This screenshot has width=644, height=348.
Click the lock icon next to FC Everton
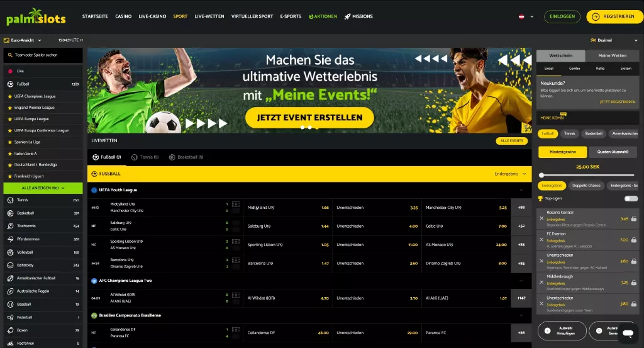click(634, 240)
